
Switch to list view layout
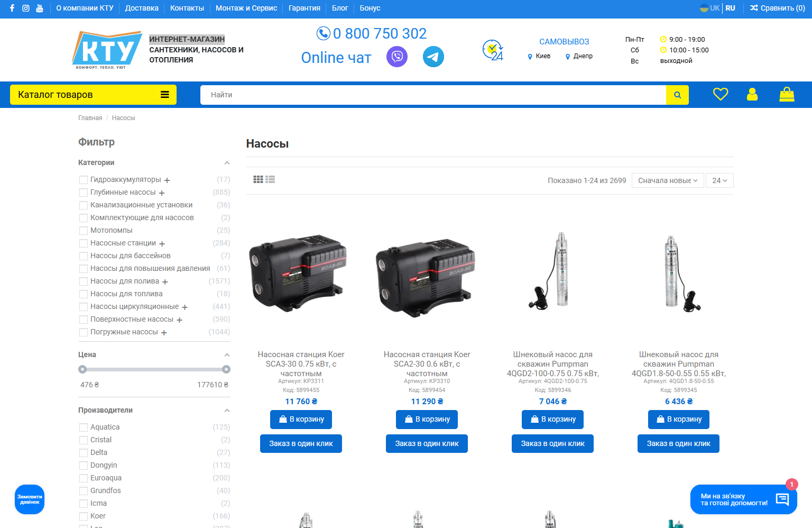coord(270,180)
